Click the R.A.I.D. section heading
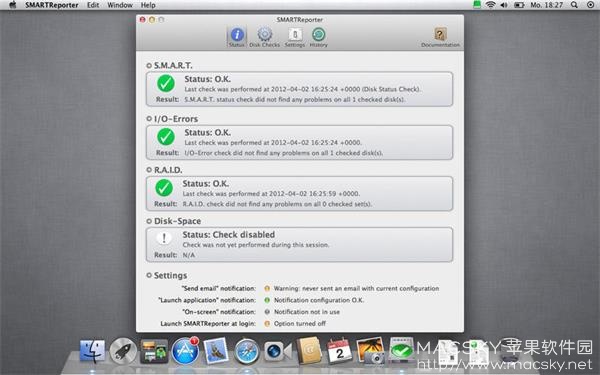The height and width of the screenshot is (375, 600). click(168, 170)
